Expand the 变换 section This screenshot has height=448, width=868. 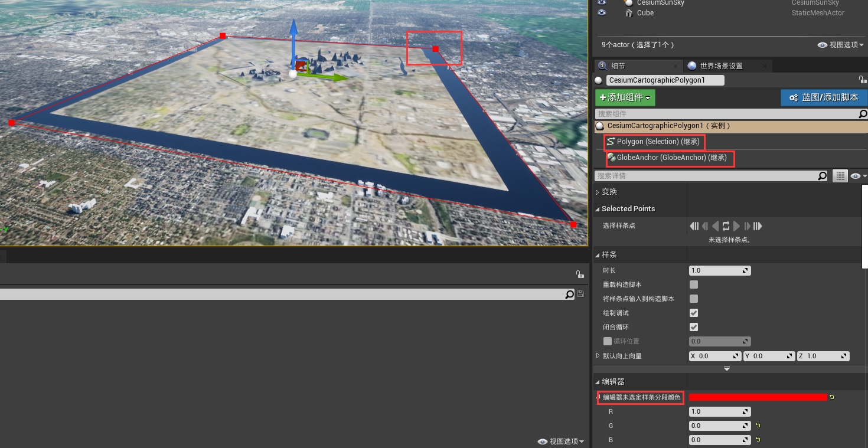pos(598,192)
